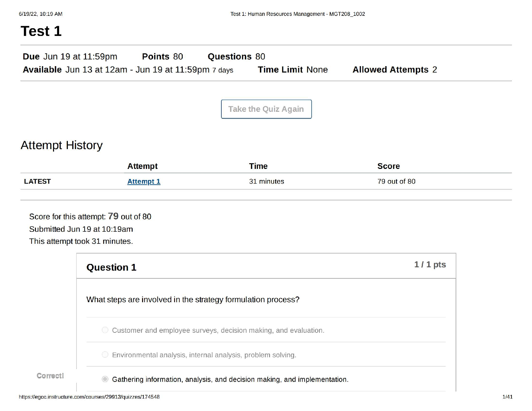Click the Time column header
The image size is (532, 411).
(258, 166)
